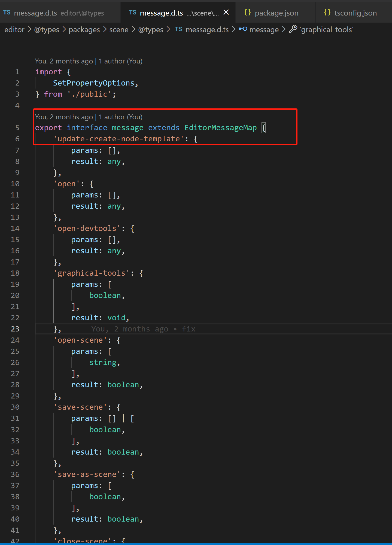Viewport: 392px width, 545px height.
Task: Click line number 5 in the gutter
Action: (x=17, y=128)
